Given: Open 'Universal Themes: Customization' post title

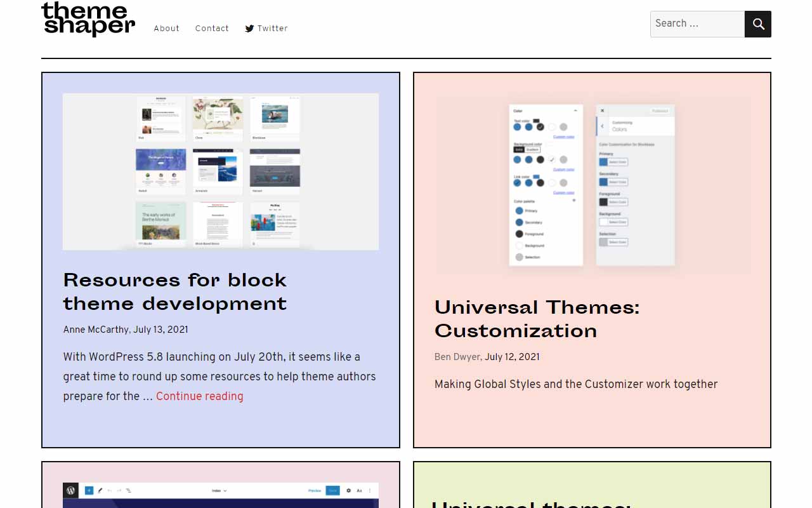Looking at the screenshot, I should [537, 319].
